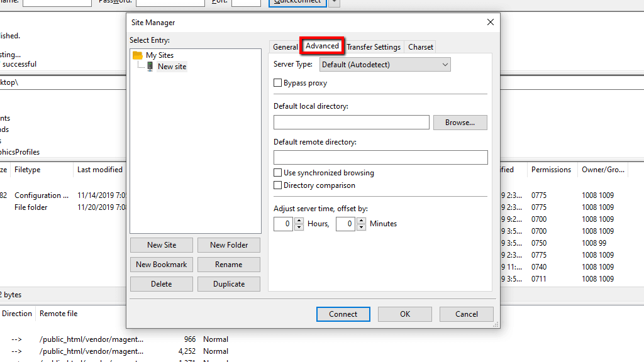Screen dimensions: 644x362
Task: Set the Hours offset value field
Action: (282, 223)
